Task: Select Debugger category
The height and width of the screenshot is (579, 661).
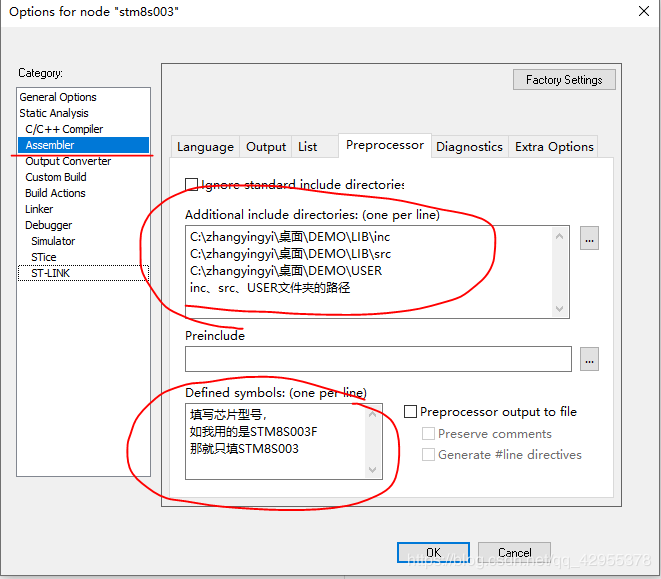Action: (x=48, y=225)
